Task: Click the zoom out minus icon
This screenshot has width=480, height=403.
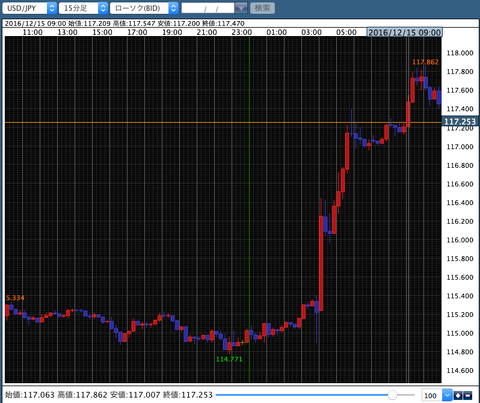Action: pos(468,395)
